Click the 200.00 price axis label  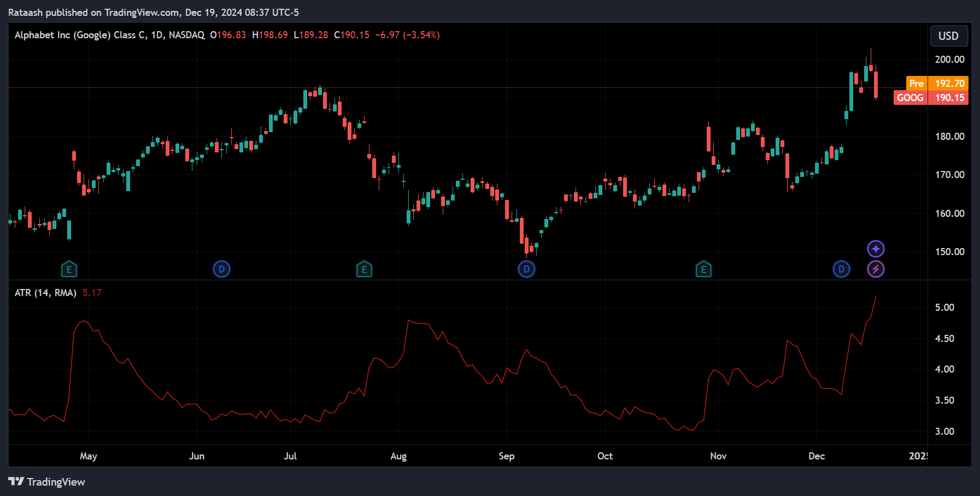[949, 60]
